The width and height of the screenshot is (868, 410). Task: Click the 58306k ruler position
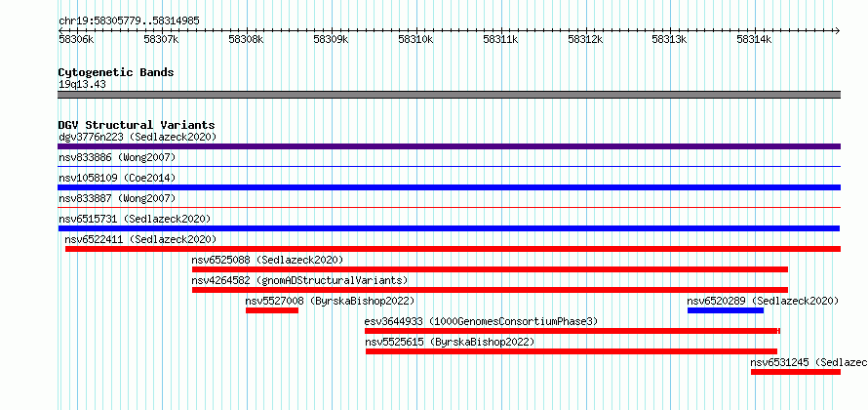(x=76, y=39)
